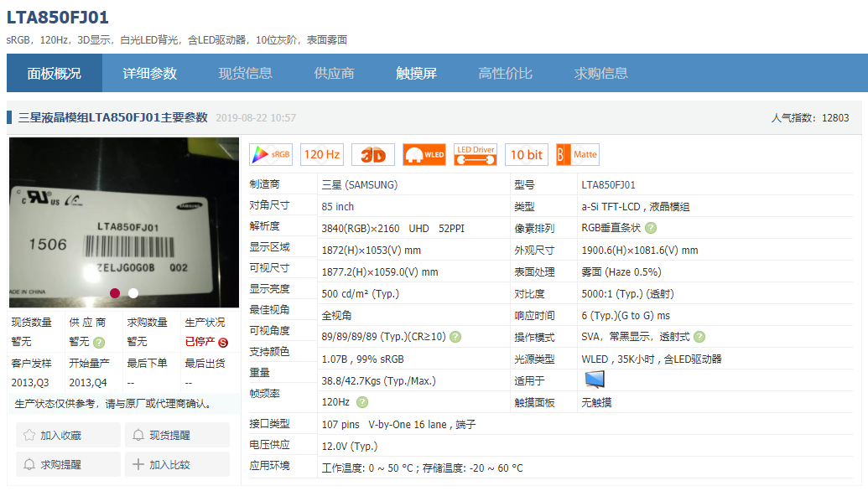Open the LTA850FJ01 label photo thumbnail

coord(122,224)
